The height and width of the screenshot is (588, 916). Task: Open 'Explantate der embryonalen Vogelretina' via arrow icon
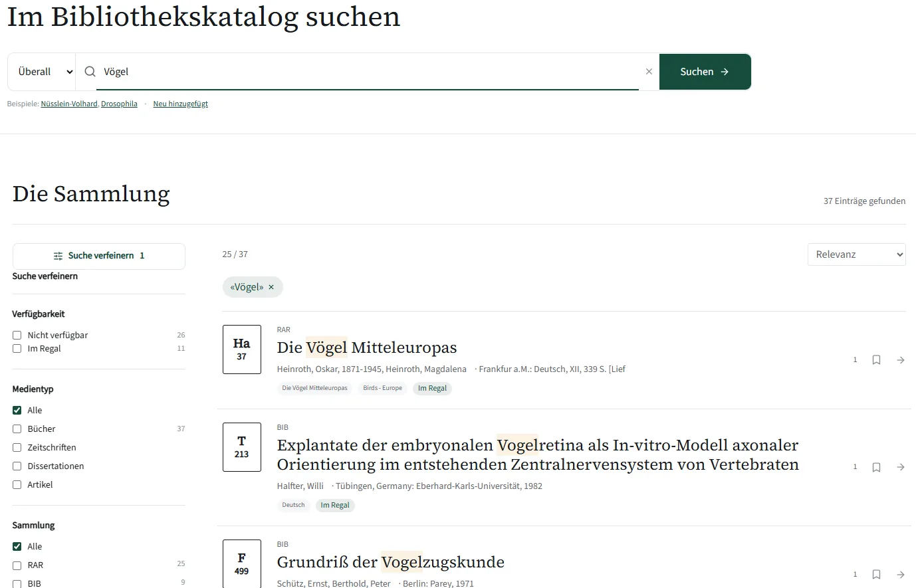click(901, 467)
